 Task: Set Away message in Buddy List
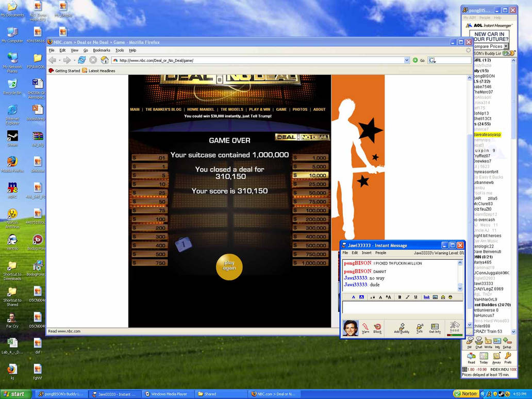(496, 358)
